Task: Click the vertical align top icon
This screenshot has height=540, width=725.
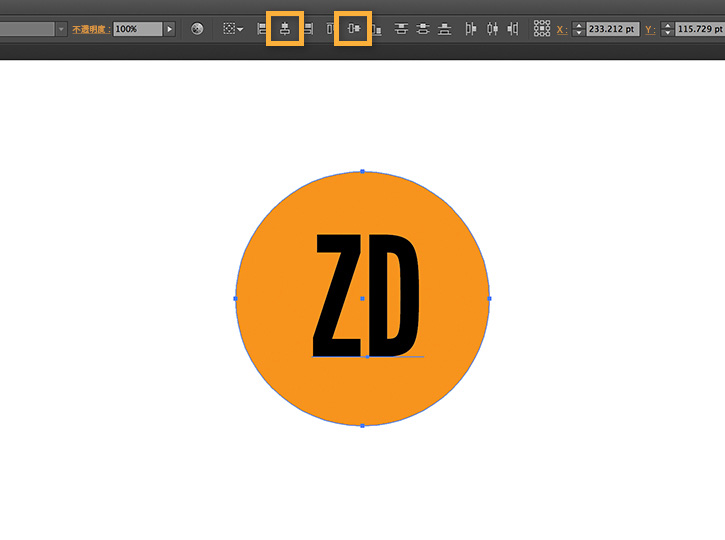Action: click(330, 29)
